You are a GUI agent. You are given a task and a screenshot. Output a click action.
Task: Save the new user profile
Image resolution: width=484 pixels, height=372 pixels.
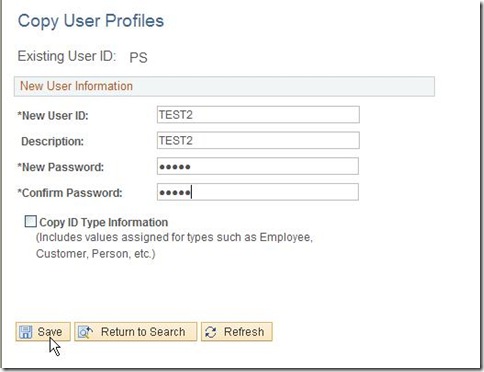tap(43, 332)
